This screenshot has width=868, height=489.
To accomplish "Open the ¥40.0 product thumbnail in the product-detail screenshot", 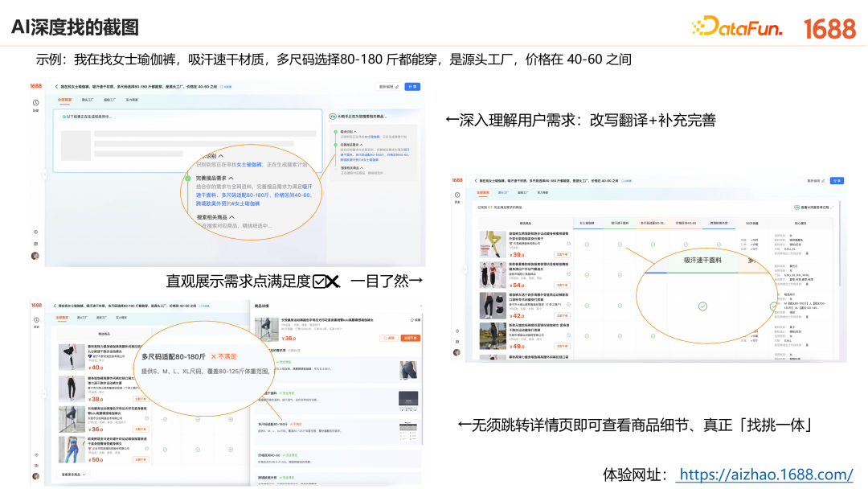I will [x=72, y=357].
